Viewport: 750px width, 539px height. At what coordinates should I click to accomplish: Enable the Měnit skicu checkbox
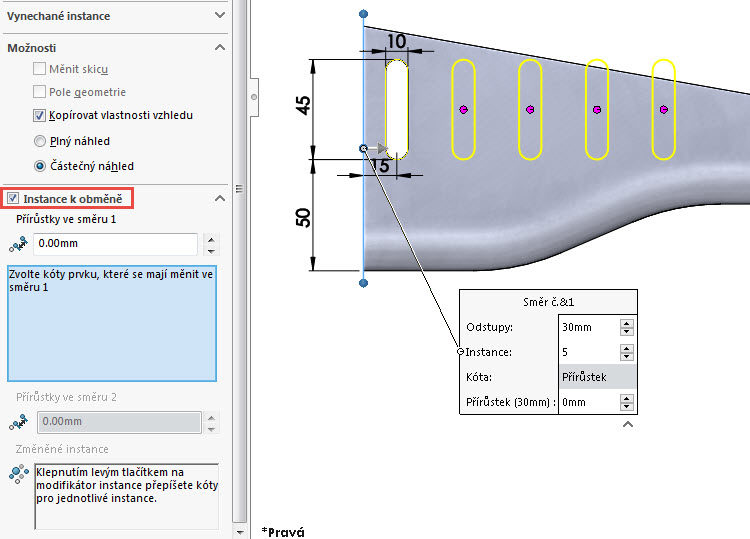(x=39, y=69)
